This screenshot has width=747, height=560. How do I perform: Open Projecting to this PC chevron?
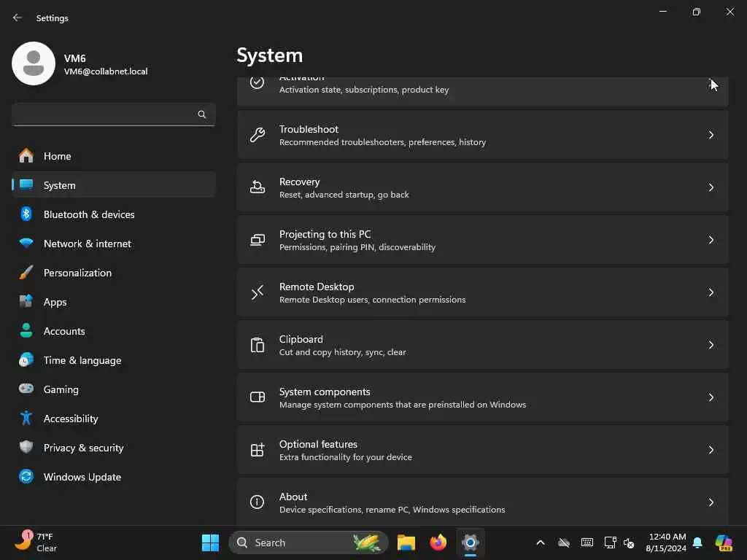pyautogui.click(x=711, y=239)
